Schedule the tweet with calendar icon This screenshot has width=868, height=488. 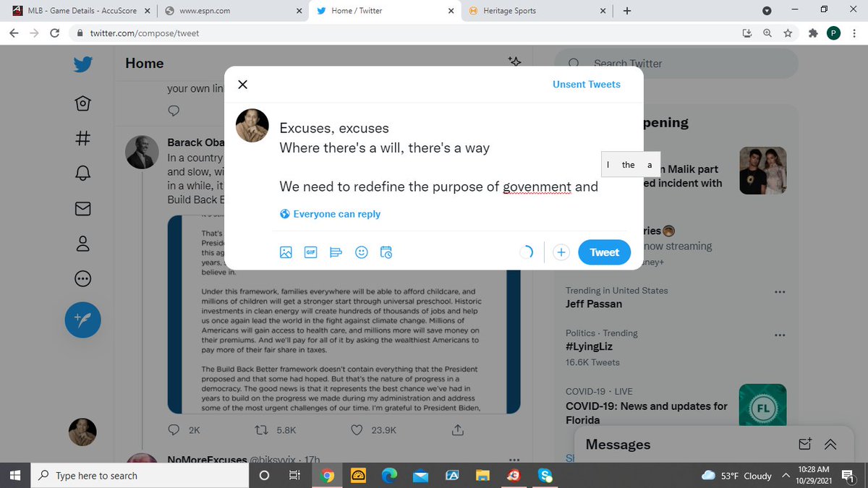coord(386,252)
